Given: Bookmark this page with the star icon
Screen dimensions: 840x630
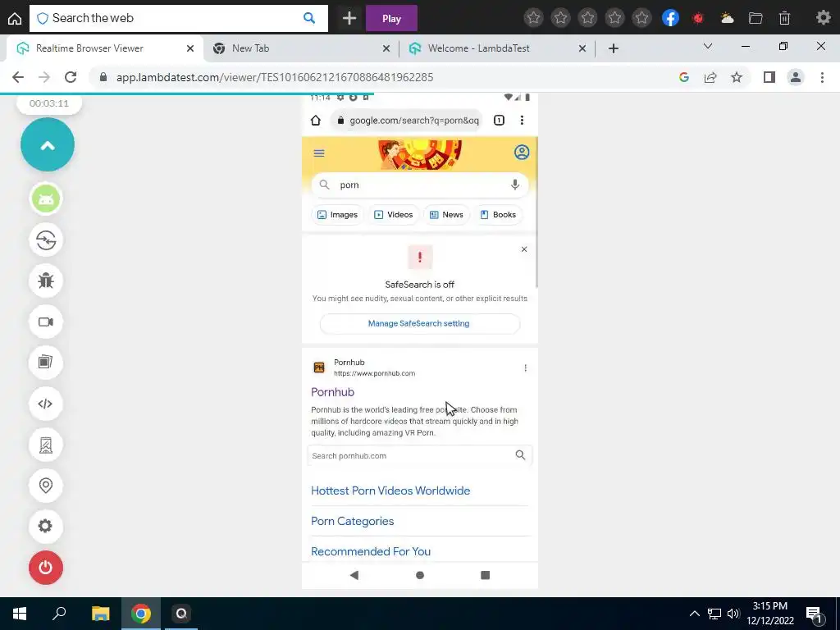Looking at the screenshot, I should [737, 77].
